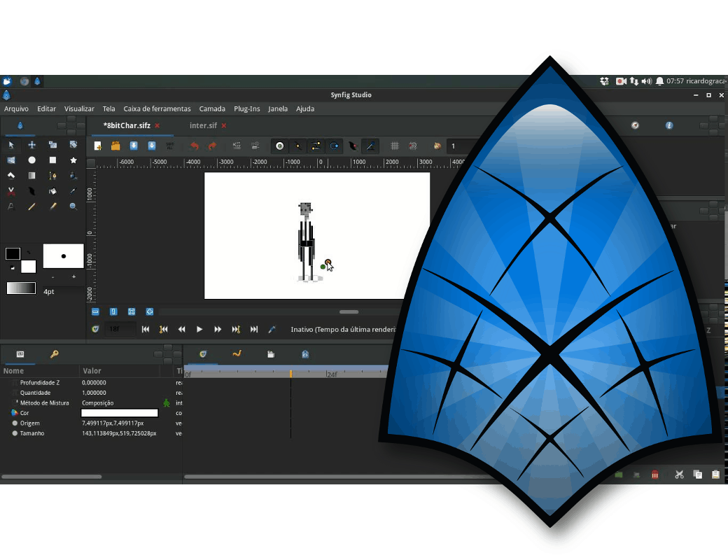Increase brush size with plus button
Viewport: 728px width, 560px height.
[73, 276]
